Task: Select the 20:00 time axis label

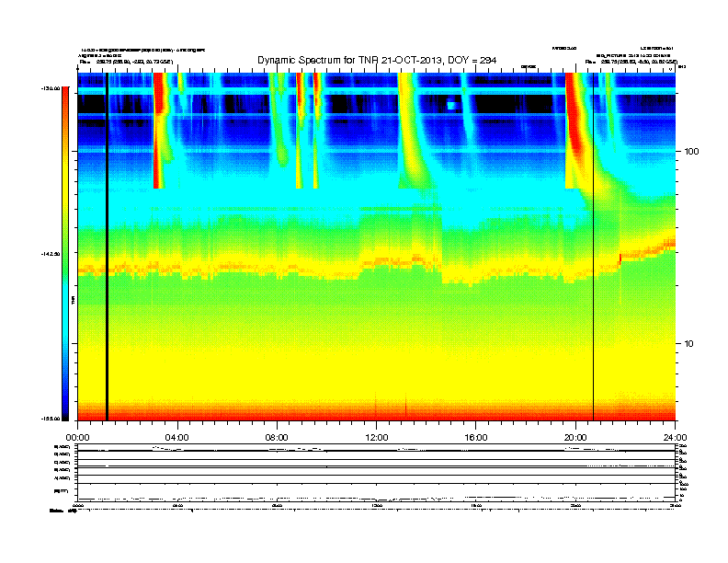Action: pyautogui.click(x=575, y=438)
